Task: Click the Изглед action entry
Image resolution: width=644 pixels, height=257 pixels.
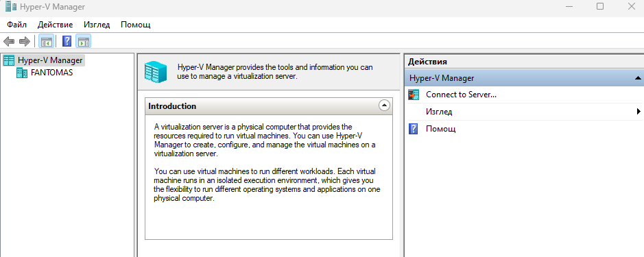Action: coord(439,112)
